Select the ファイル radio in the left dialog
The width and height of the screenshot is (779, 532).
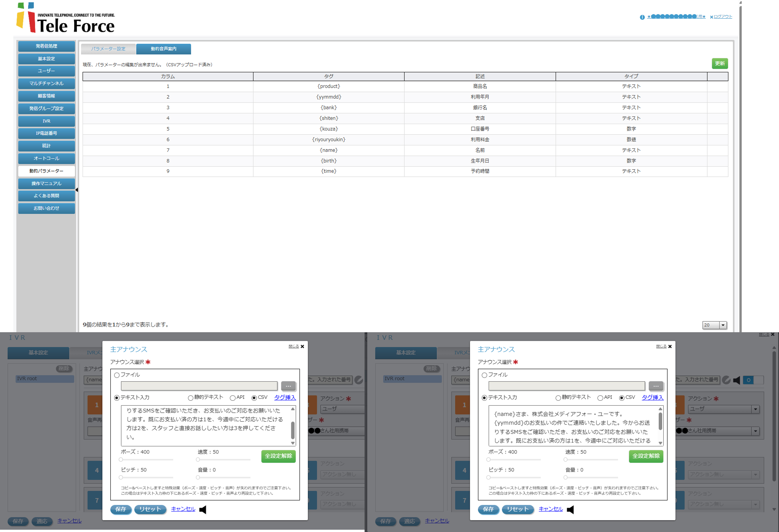[x=117, y=375]
